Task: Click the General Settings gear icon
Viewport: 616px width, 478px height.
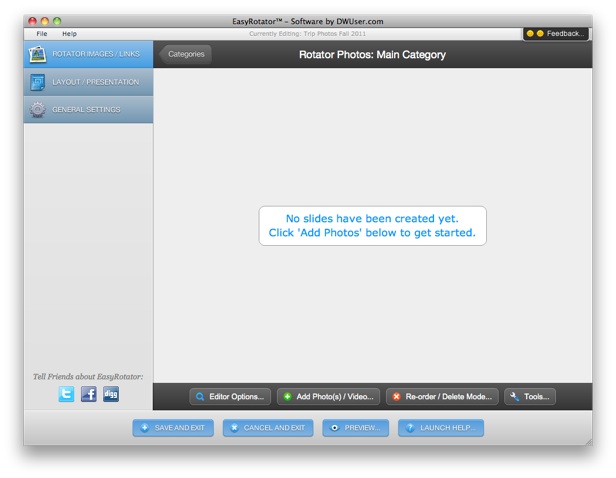Action: point(38,109)
